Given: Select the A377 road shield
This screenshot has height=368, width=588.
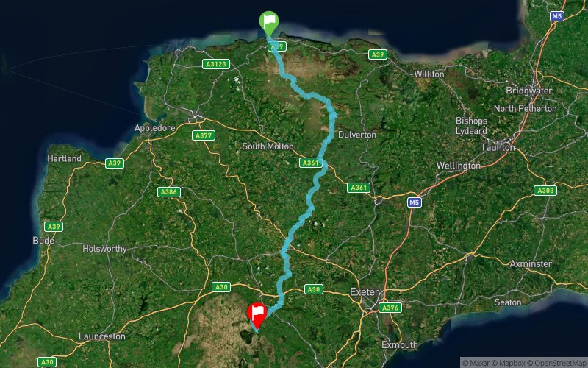Looking at the screenshot, I should 204,135.
